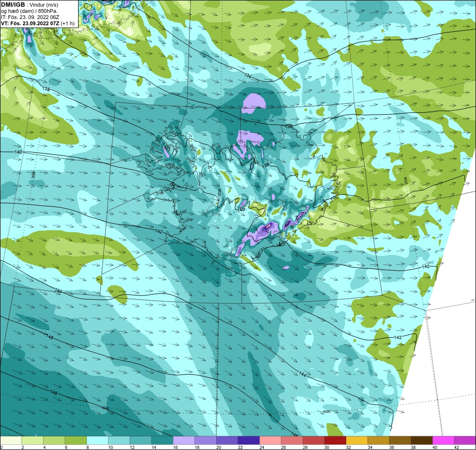Choose the 8–10 m/s light cyan swatch
Screen dimensions: 476x450
pyautogui.click(x=98, y=440)
